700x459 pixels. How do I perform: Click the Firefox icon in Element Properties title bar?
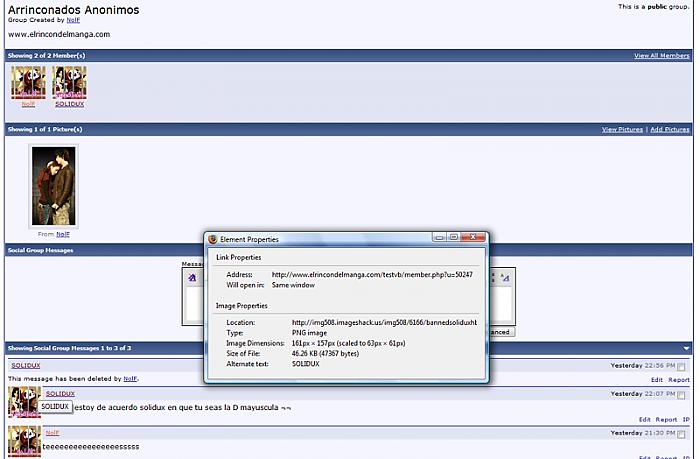(212, 239)
